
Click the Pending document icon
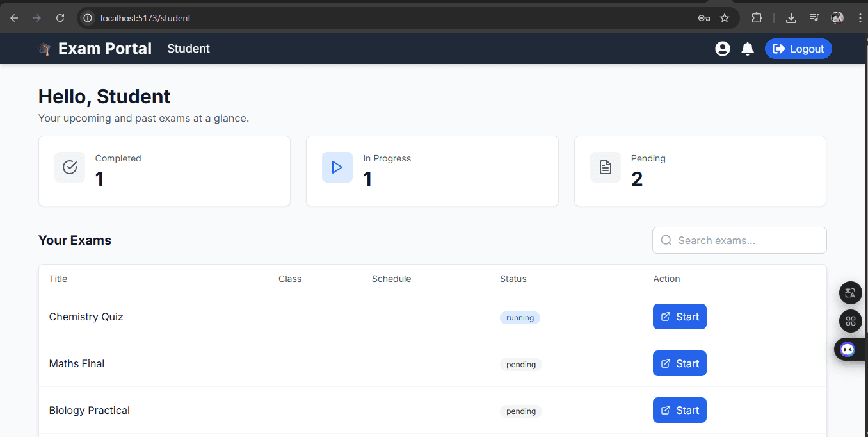[x=606, y=167]
